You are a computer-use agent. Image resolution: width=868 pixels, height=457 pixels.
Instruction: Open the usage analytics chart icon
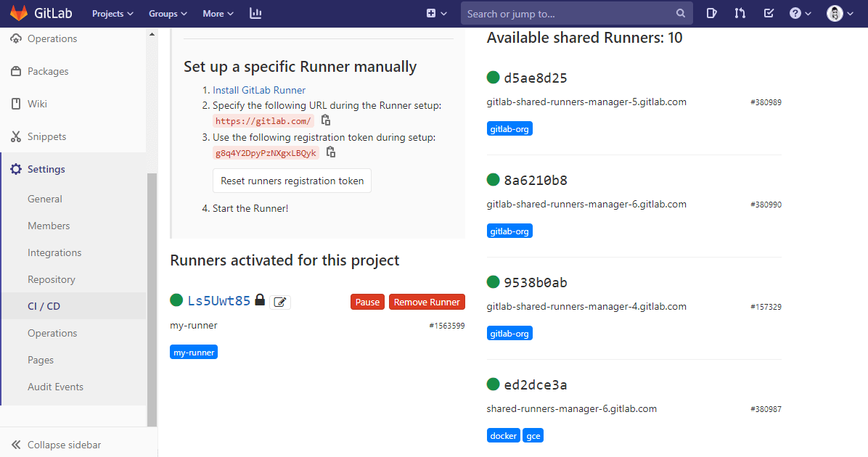click(255, 13)
